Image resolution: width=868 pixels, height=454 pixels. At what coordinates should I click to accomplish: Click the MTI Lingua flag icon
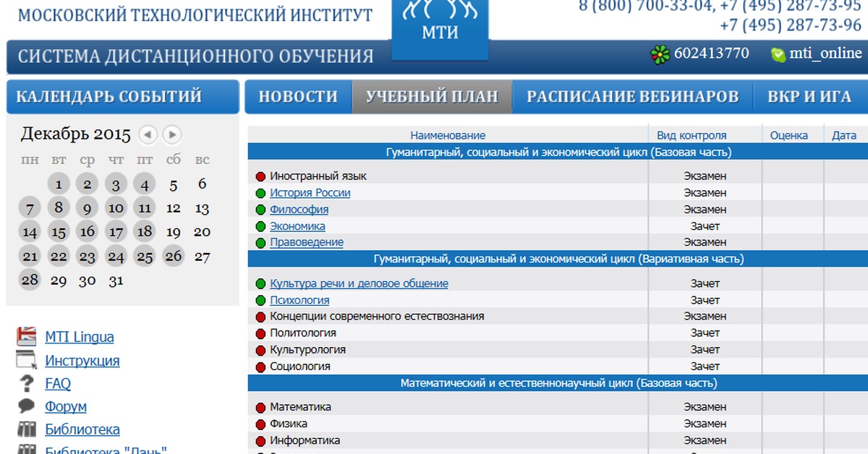[x=27, y=336]
